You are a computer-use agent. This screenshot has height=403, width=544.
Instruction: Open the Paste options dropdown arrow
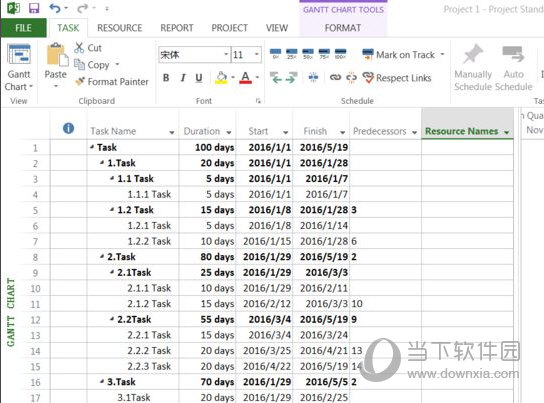[56, 85]
